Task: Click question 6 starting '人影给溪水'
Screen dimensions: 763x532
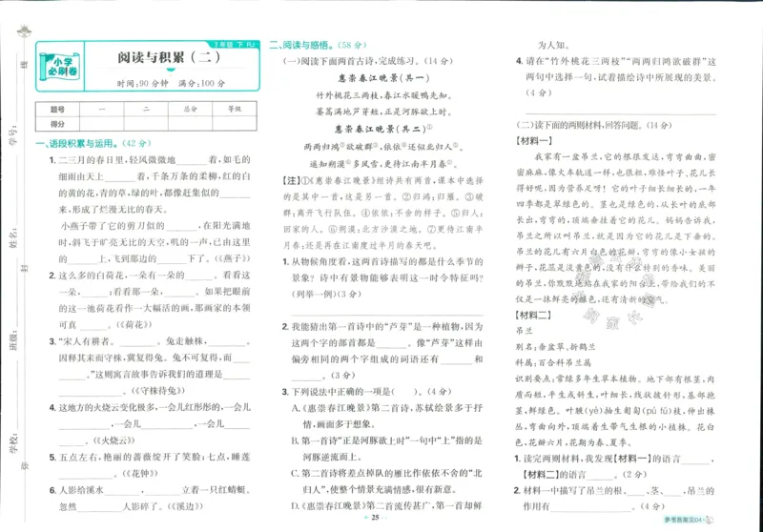Action: click(150, 498)
